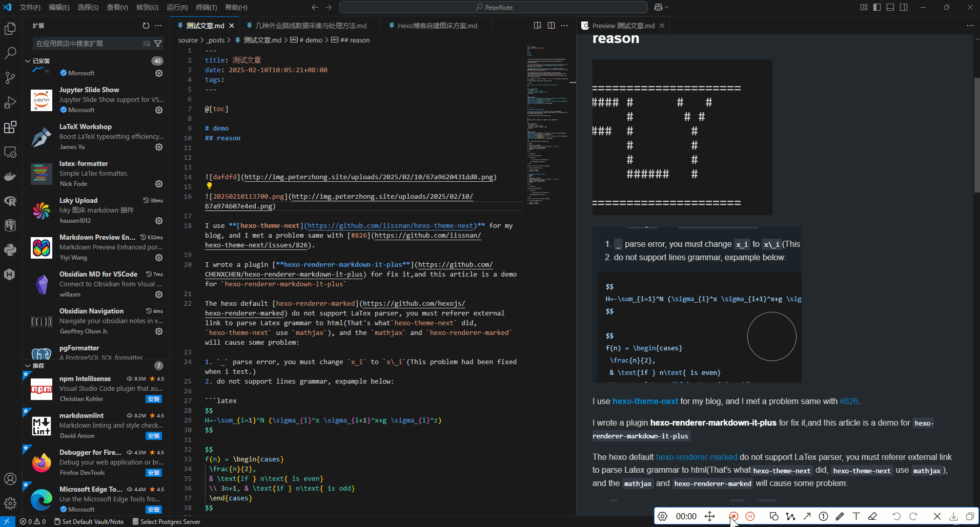
Task: Open preview pane more actions menu
Action: [x=970, y=26]
